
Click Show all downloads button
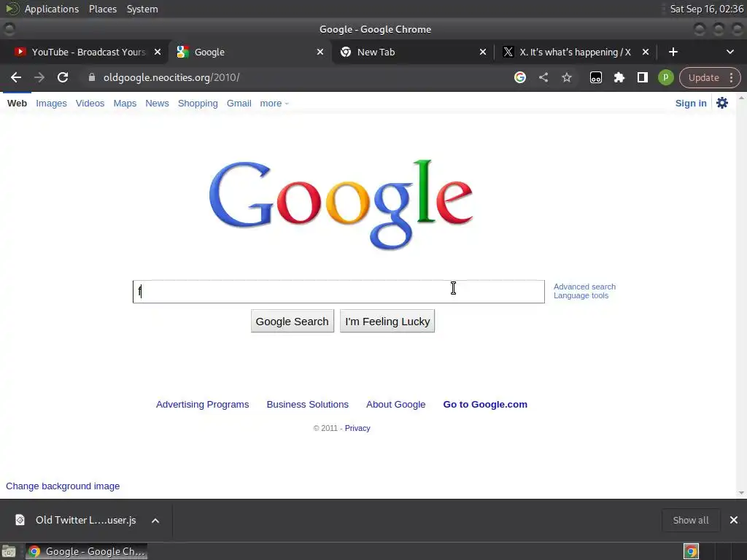[691, 520]
